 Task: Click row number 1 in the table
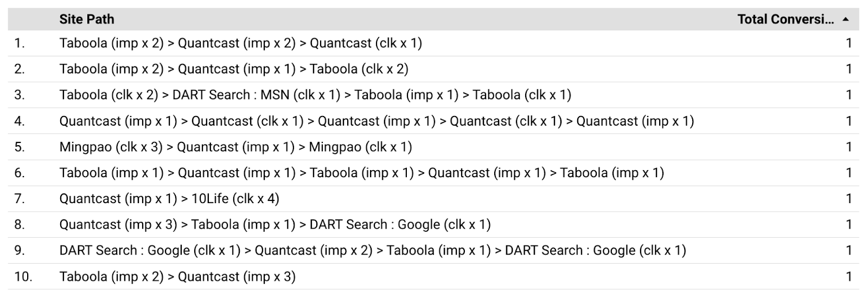coord(20,43)
